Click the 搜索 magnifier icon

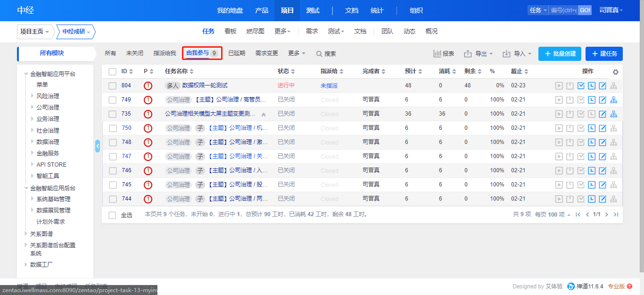coord(319,54)
